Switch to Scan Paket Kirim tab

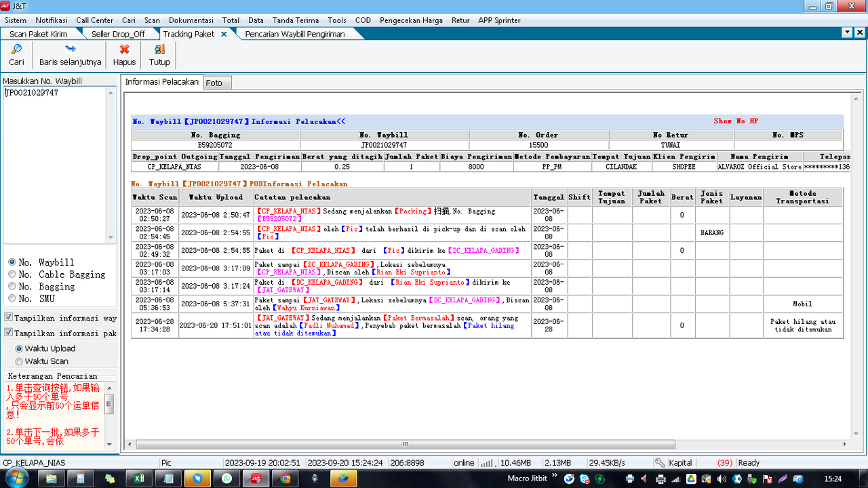tap(39, 34)
